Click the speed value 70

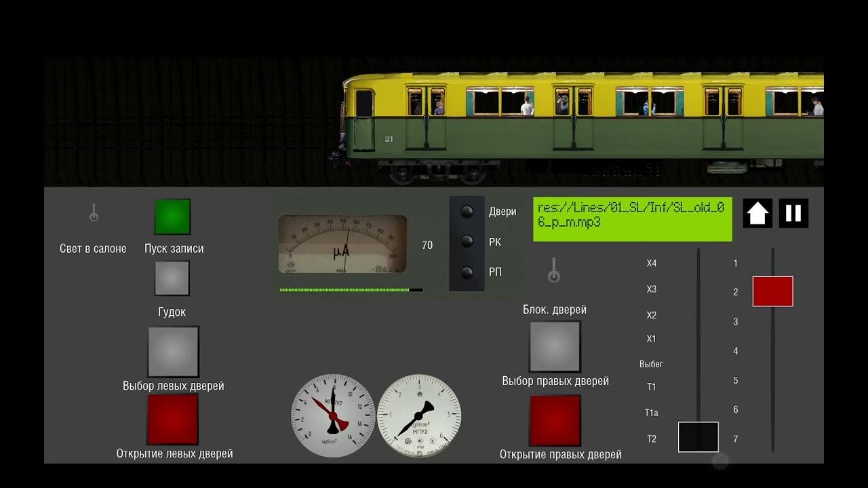tap(427, 245)
